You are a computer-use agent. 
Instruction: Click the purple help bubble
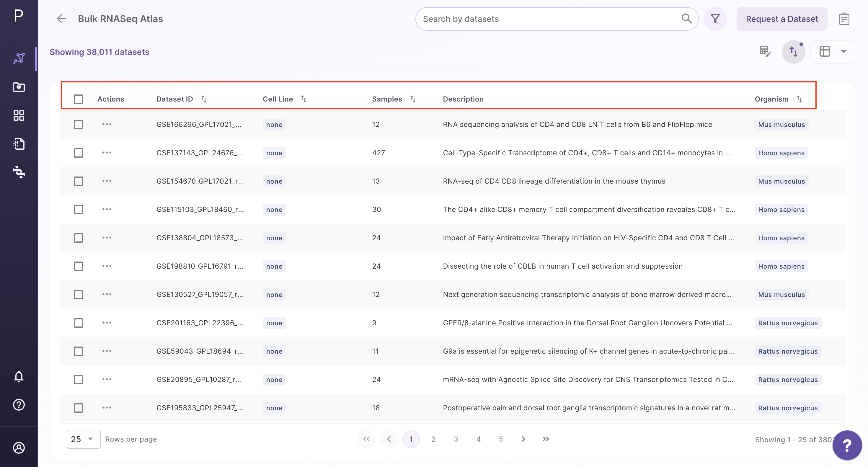click(847, 445)
